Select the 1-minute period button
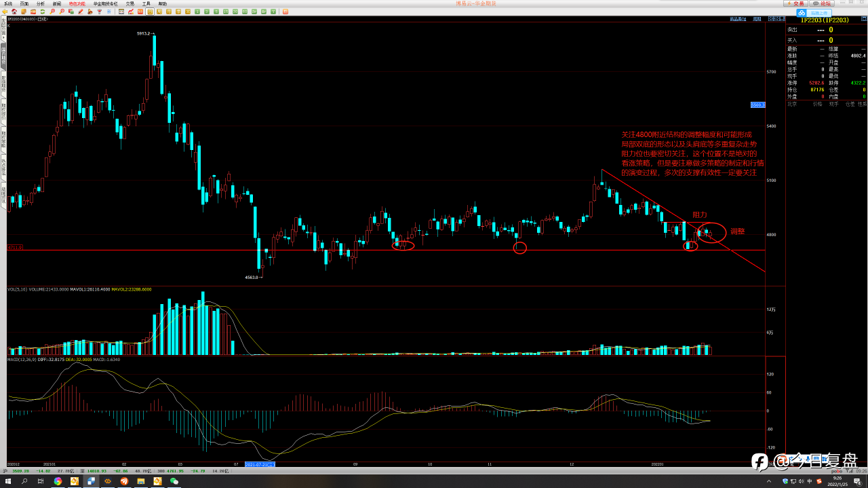Viewport: 868px width, 488px height. (x=197, y=12)
